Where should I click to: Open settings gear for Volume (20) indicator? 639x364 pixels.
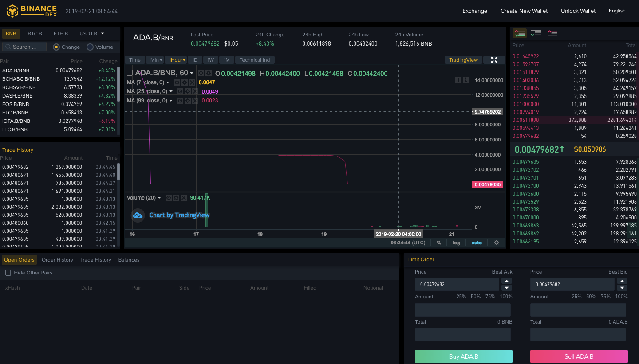[176, 198]
